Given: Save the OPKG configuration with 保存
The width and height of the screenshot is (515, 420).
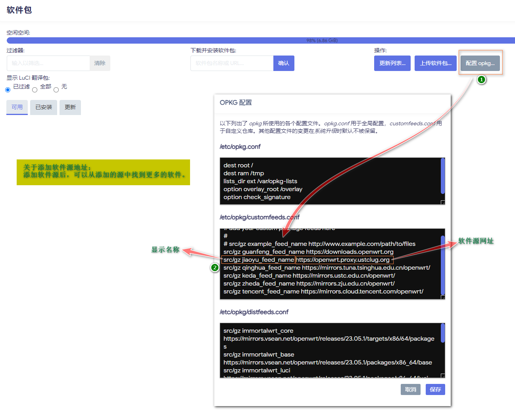Looking at the screenshot, I should [x=435, y=389].
